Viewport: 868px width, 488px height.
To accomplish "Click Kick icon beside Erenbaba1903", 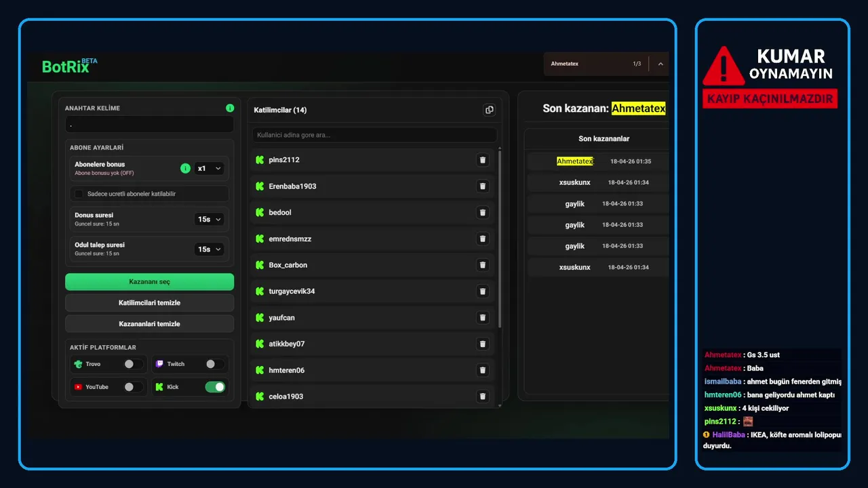I will coord(259,186).
